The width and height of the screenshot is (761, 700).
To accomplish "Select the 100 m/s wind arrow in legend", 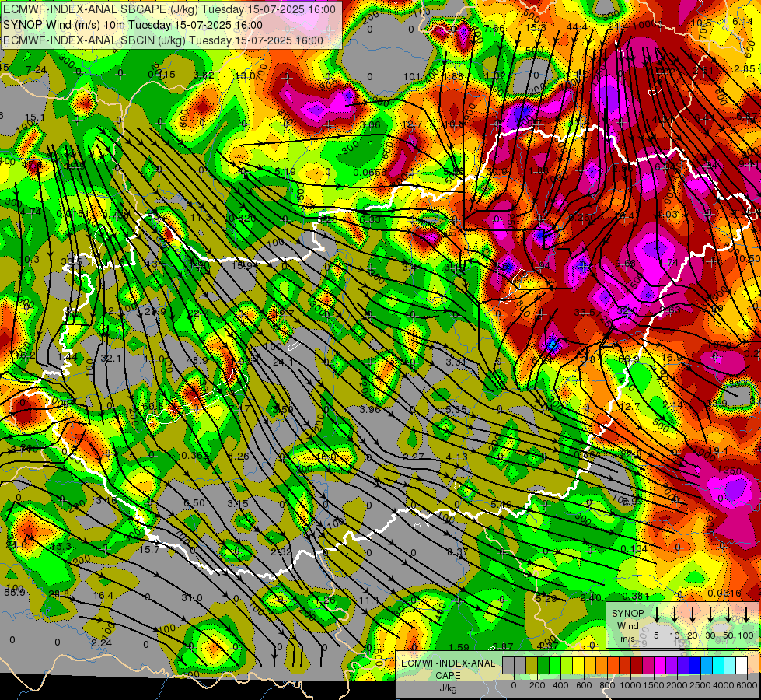I will click(x=746, y=615).
